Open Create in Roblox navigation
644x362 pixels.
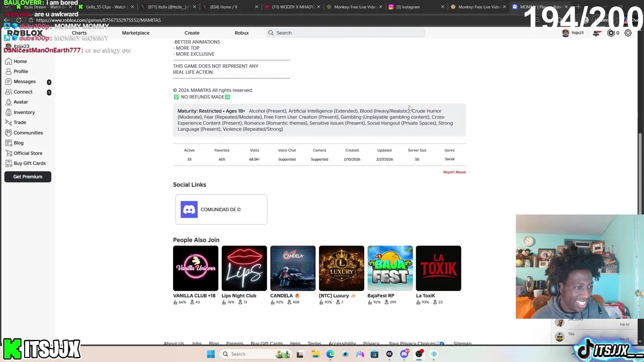(x=192, y=33)
